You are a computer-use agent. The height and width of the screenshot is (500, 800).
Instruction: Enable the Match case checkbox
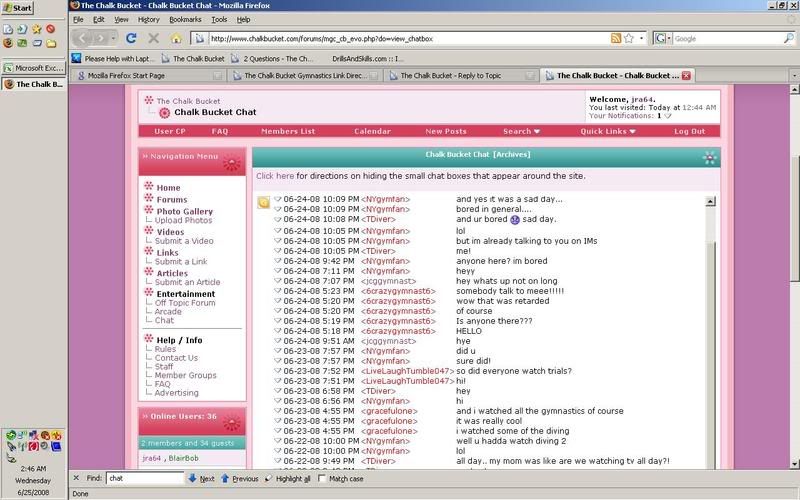coord(321,478)
